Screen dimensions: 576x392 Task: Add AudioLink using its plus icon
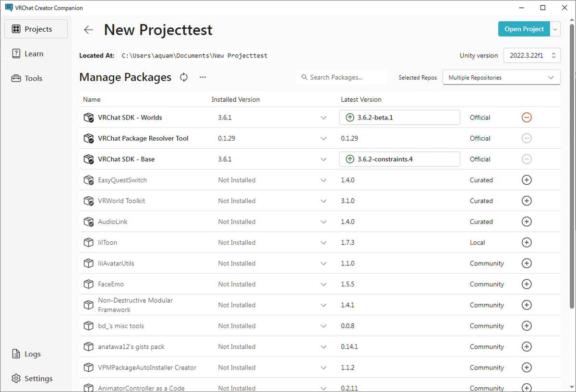click(x=527, y=222)
